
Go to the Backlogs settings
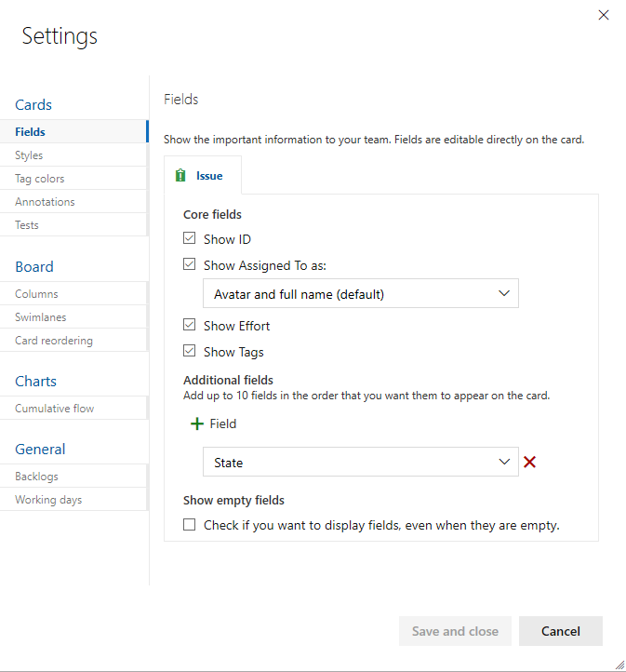(73, 477)
